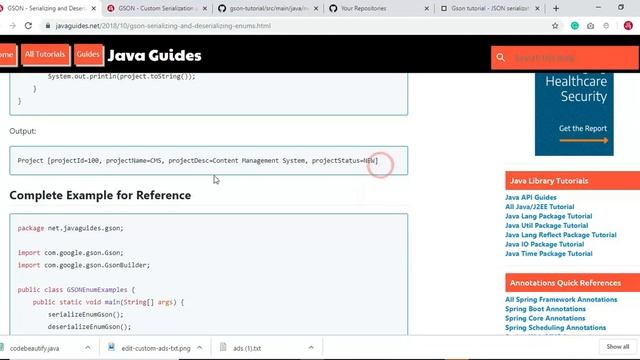Click Get the Report in the ad
Image resolution: width=640 pixels, height=360 pixels.
pyautogui.click(x=583, y=129)
